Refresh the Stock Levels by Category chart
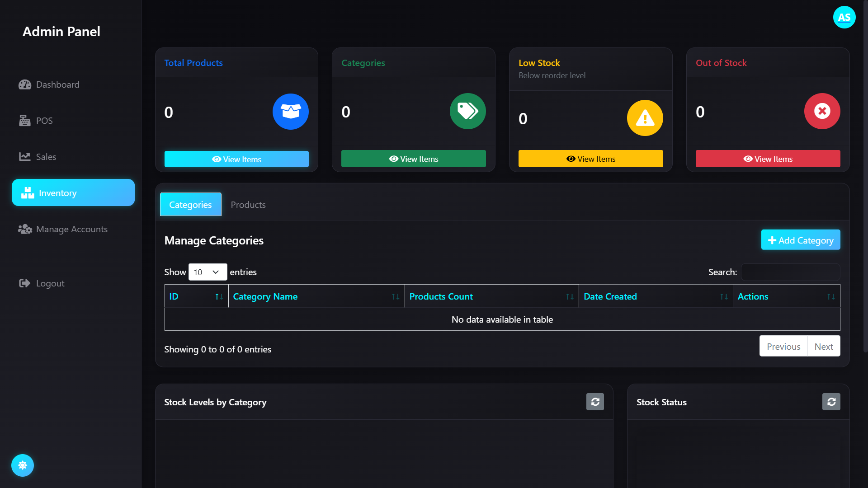This screenshot has width=868, height=488. pyautogui.click(x=595, y=402)
